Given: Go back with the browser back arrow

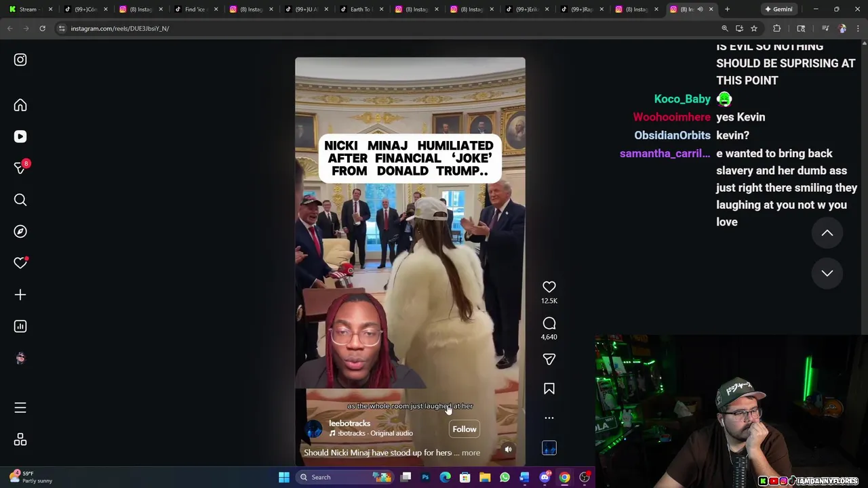Looking at the screenshot, I should (9, 28).
